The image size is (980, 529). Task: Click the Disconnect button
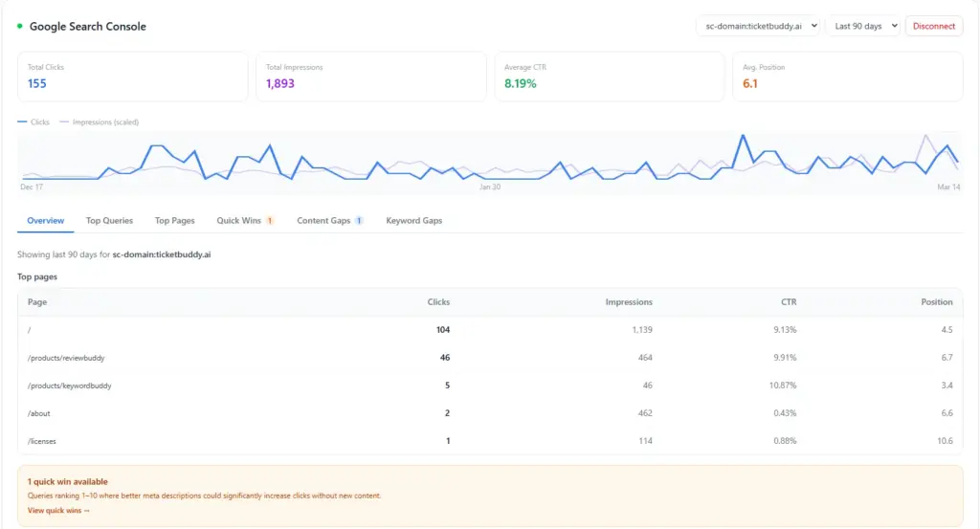pyautogui.click(x=934, y=26)
